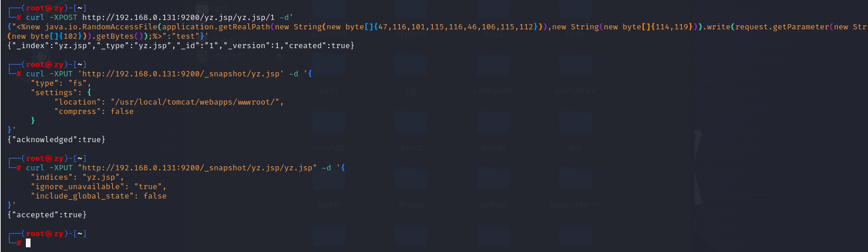Click the "type": "fs" line
868x252 pixels.
(x=61, y=83)
